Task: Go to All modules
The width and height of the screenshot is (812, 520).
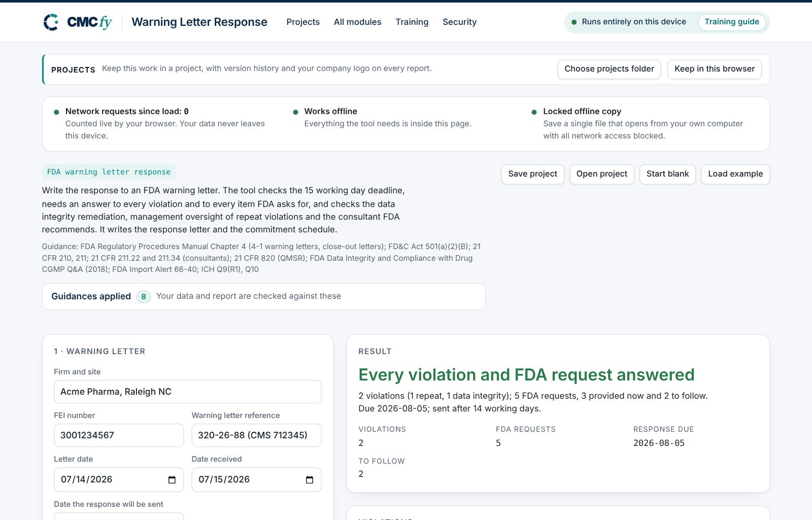Action: (357, 22)
